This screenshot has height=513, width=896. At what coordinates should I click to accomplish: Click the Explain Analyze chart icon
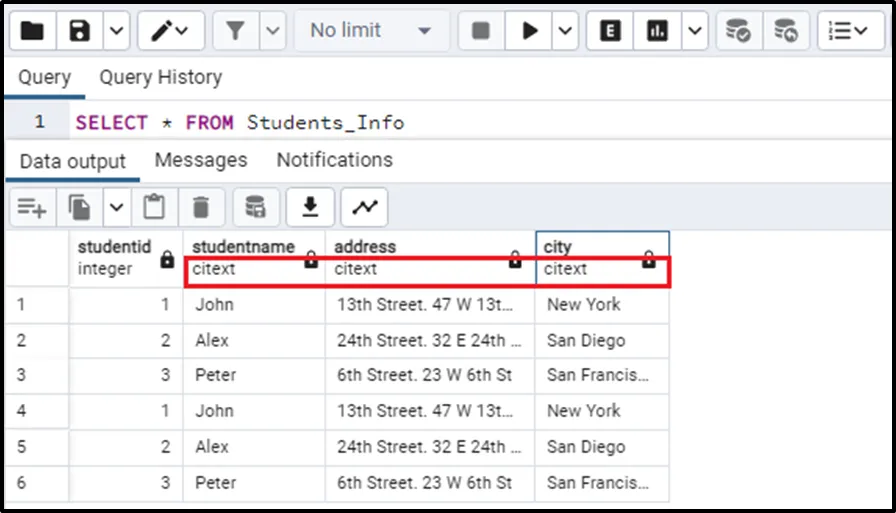(657, 31)
